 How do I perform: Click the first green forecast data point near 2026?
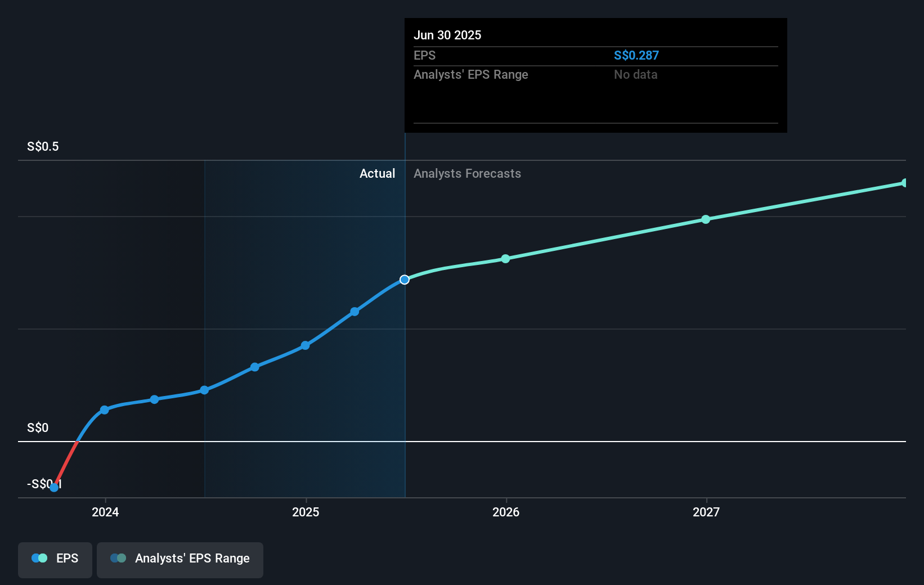coord(505,259)
